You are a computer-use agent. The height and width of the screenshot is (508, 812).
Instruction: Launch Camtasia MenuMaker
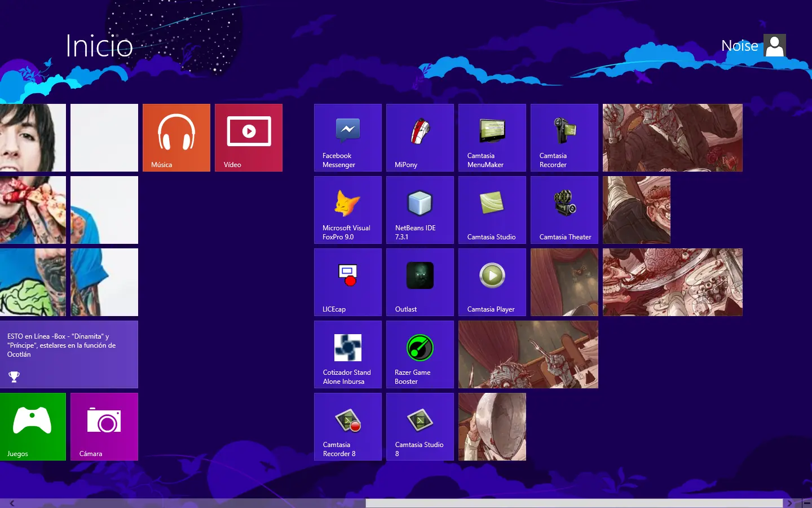492,138
